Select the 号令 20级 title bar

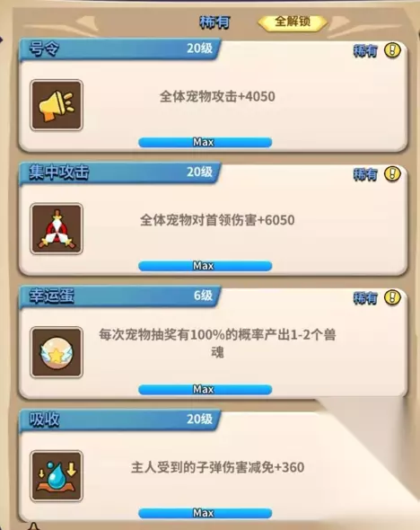pos(120,49)
